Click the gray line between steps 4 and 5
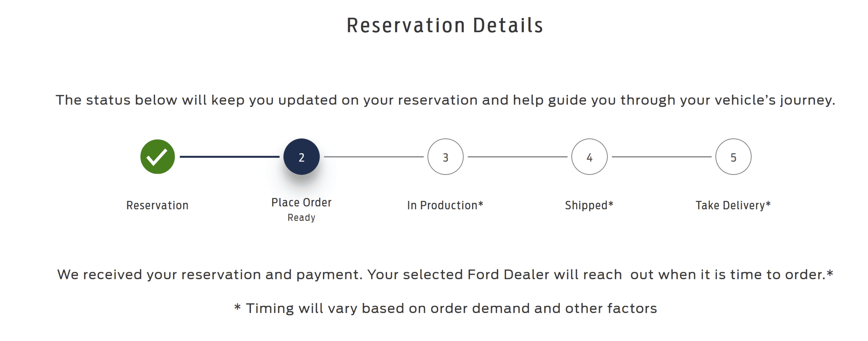The image size is (868, 341). tap(661, 157)
